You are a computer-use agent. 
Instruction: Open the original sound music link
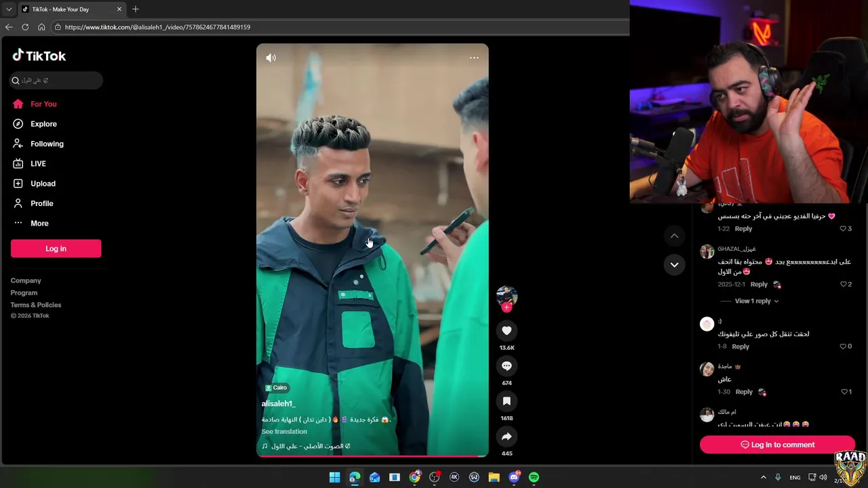pyautogui.click(x=306, y=446)
